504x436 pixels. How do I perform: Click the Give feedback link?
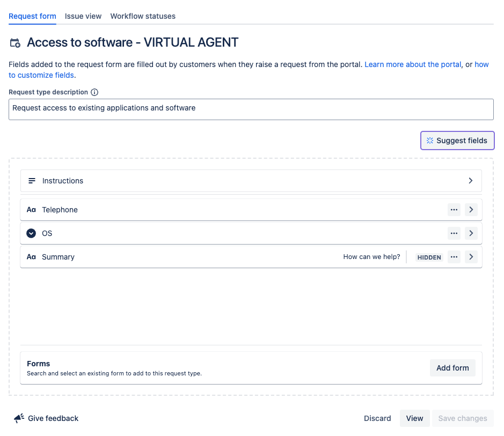53,418
